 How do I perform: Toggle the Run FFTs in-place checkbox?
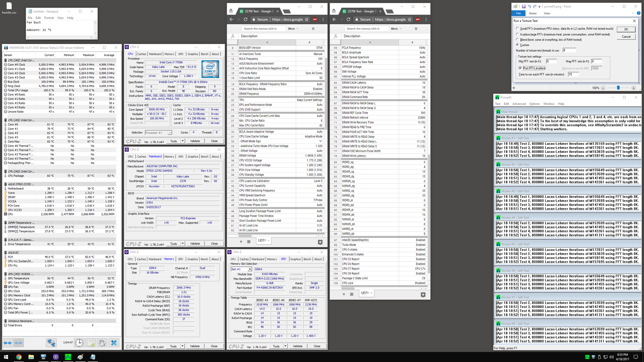point(520,68)
